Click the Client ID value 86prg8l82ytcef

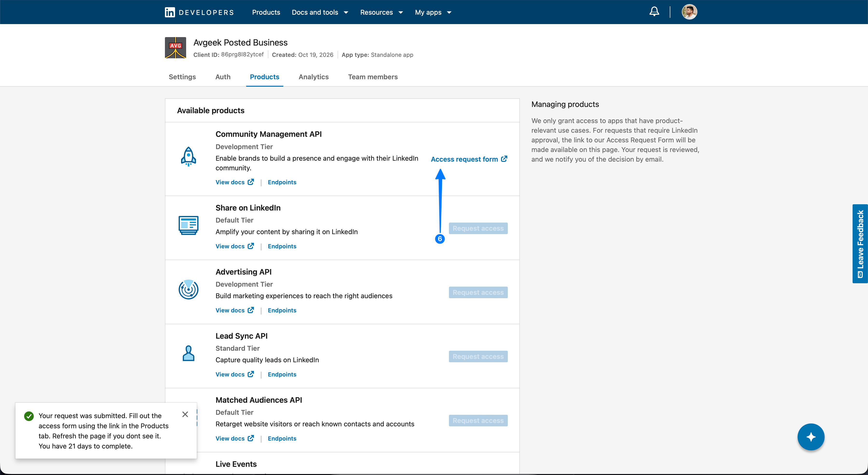[242, 54]
